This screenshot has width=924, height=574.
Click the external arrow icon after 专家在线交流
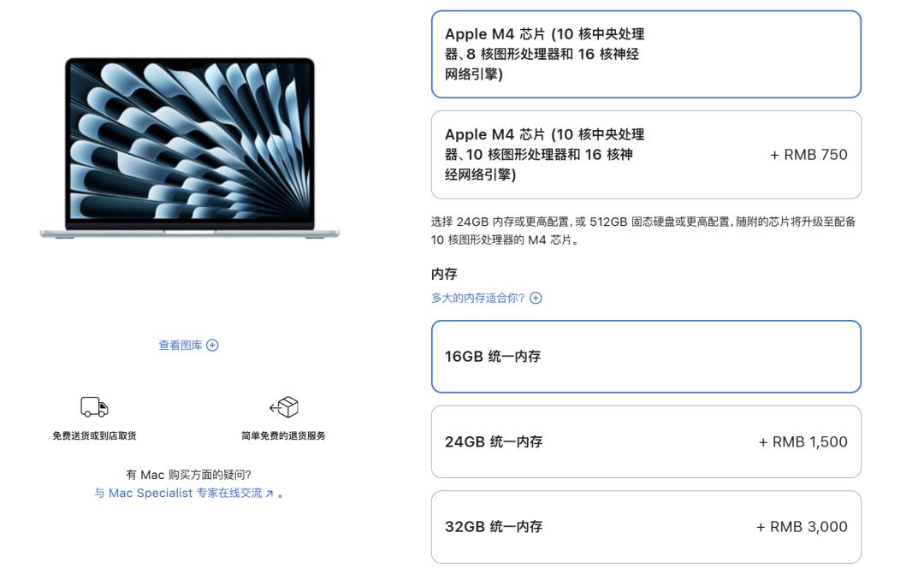tap(269, 494)
